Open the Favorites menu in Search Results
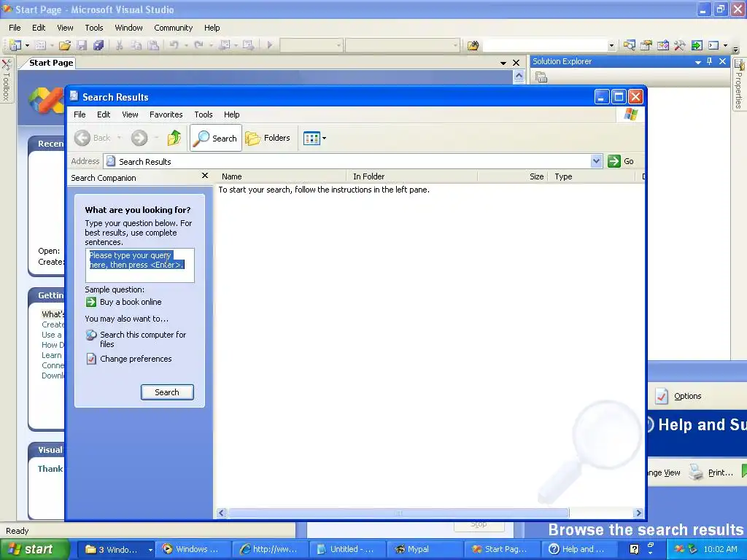This screenshot has height=560, width=747. tap(166, 114)
